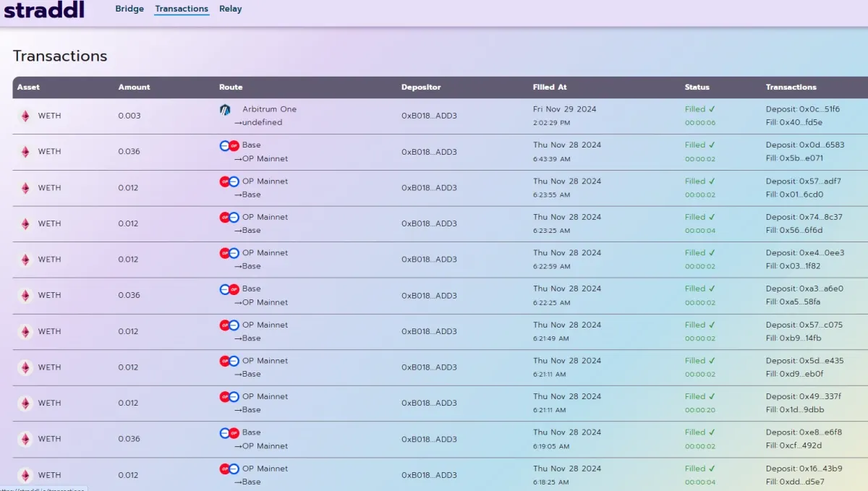Click WETH icon in 6:22:59 AM row
The width and height of the screenshot is (868, 491).
pos(25,260)
